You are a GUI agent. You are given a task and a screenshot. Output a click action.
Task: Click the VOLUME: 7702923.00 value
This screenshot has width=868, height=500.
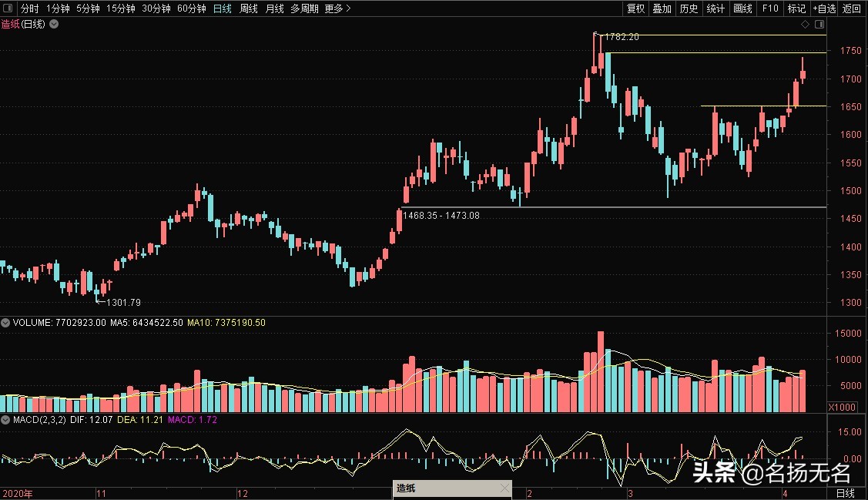[x=59, y=322]
